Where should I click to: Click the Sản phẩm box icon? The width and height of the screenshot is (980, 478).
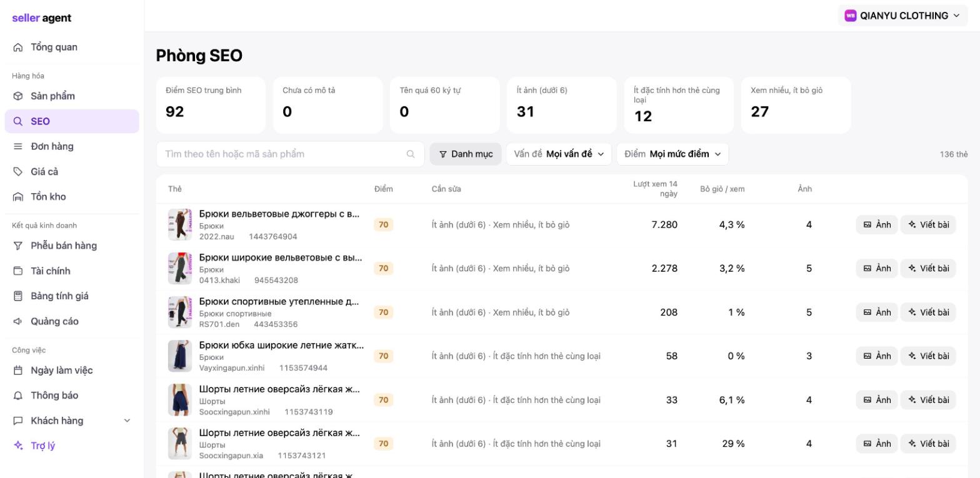pos(18,96)
